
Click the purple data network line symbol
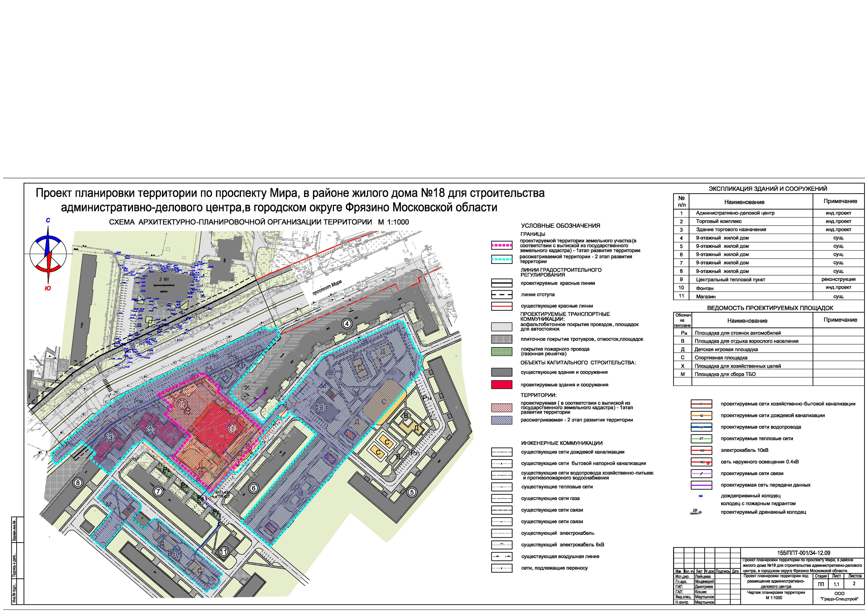[701, 485]
